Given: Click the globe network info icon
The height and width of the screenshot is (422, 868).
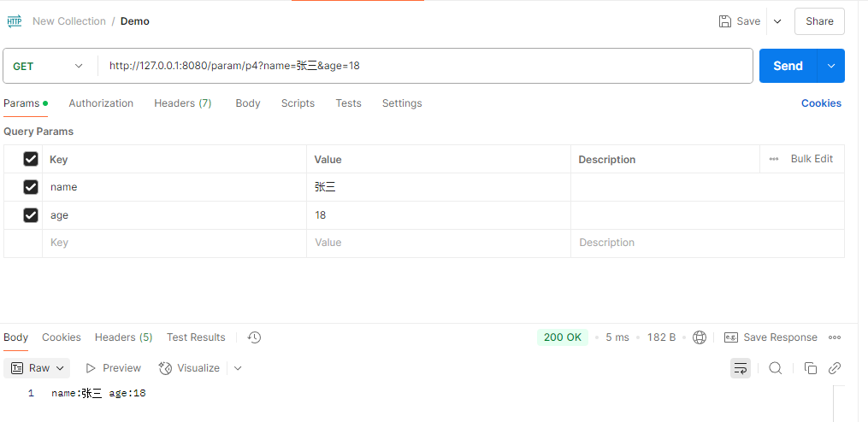Looking at the screenshot, I should pos(700,337).
